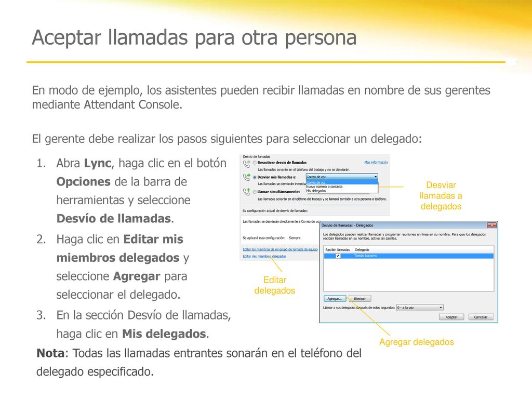Screen dimensions: 532x399
Task: Click the Eliminar button
Action: click(360, 299)
